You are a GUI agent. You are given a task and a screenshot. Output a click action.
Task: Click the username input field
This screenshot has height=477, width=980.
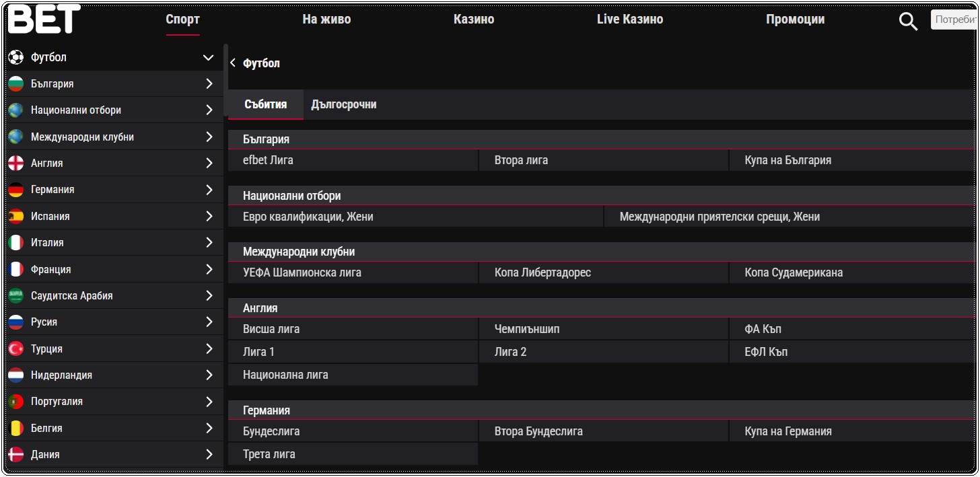pos(956,20)
